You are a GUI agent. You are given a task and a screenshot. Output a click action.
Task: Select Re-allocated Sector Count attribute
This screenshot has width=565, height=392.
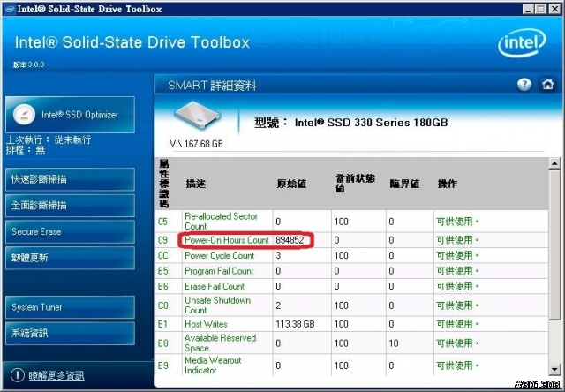pyautogui.click(x=221, y=222)
